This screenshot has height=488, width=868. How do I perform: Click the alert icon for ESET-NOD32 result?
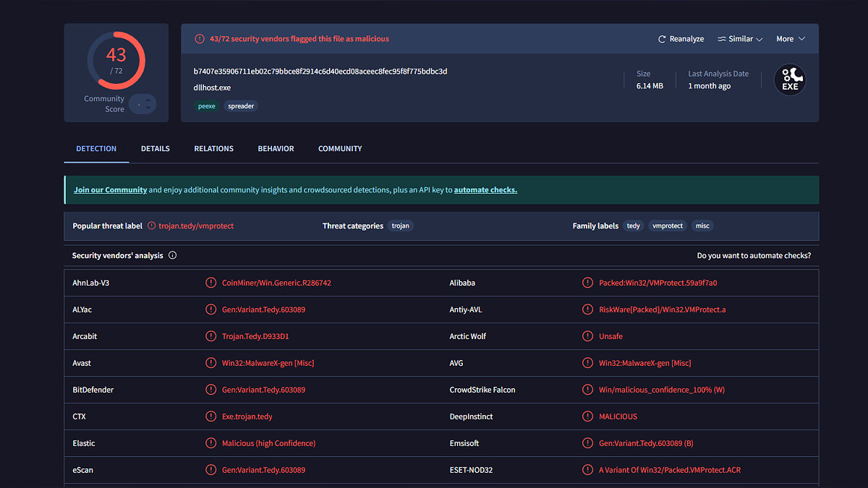coord(587,470)
